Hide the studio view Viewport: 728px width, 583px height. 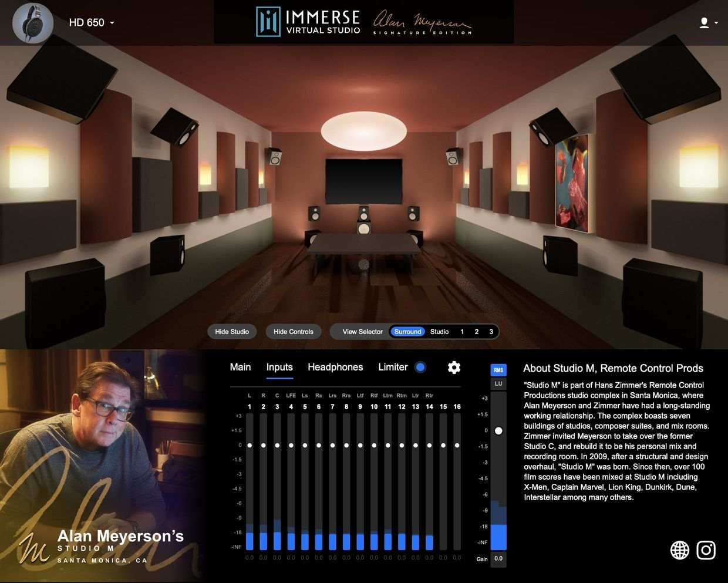click(232, 331)
